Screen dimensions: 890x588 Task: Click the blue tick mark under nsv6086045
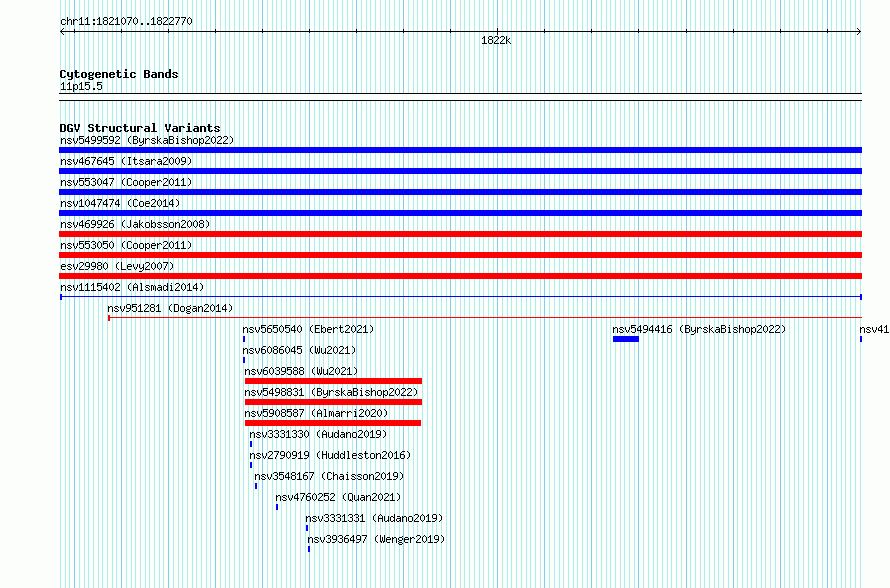(244, 360)
